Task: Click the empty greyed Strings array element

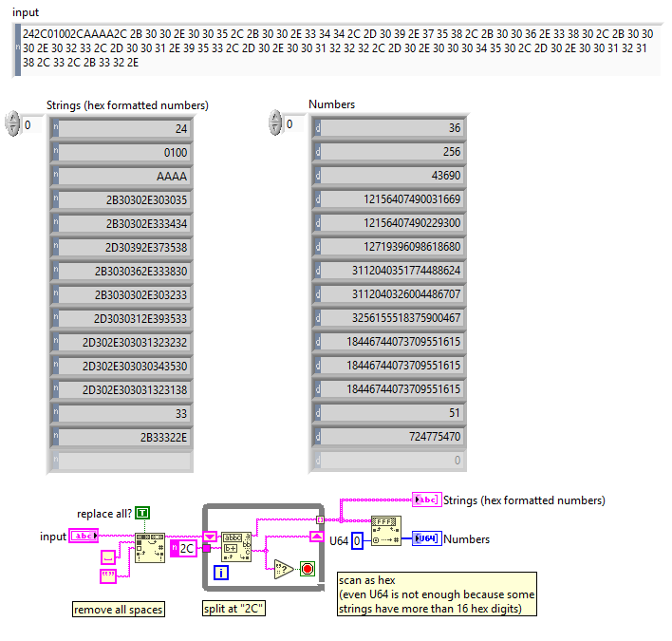Action: (121, 461)
